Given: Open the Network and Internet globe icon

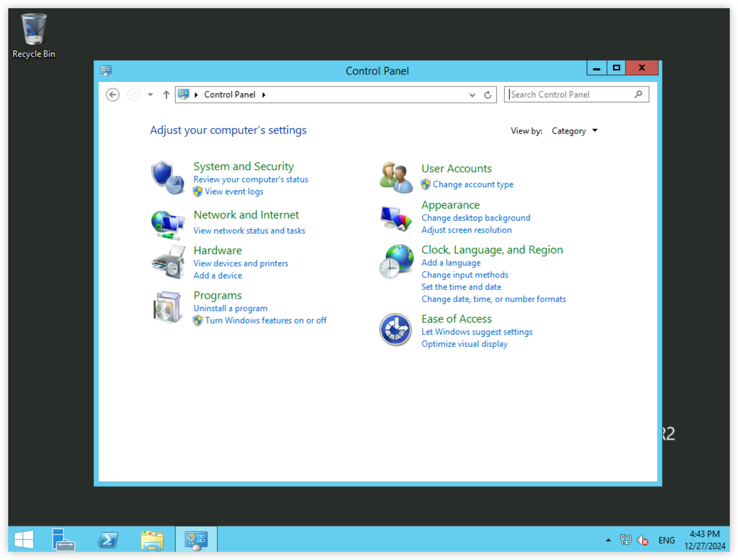Looking at the screenshot, I should (168, 225).
